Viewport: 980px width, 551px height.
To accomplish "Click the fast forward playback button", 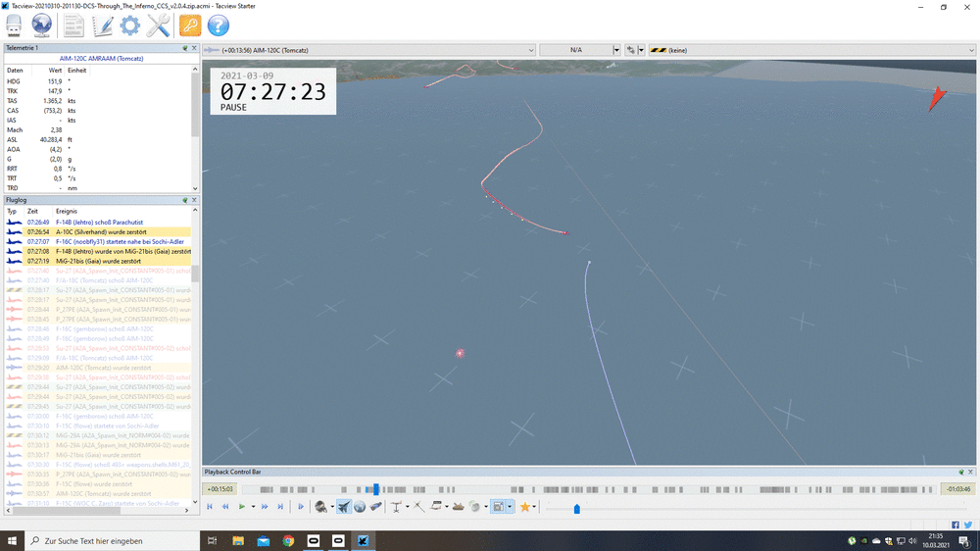I will pos(265,507).
